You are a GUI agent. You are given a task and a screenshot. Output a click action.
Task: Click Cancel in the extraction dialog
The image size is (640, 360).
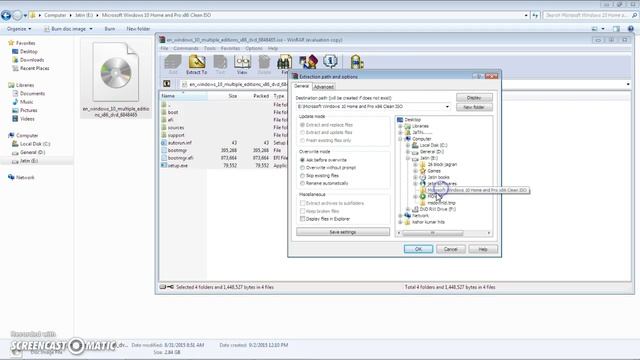tap(451, 249)
